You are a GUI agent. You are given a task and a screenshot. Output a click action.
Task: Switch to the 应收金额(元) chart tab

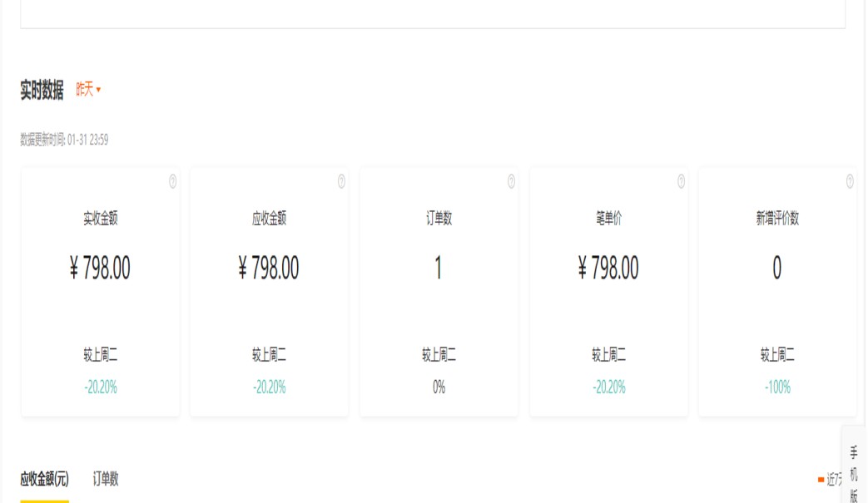click(x=44, y=479)
